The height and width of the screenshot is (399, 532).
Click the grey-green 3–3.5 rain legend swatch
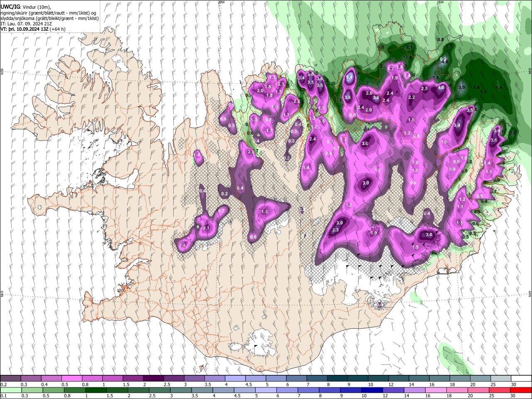click(180, 390)
